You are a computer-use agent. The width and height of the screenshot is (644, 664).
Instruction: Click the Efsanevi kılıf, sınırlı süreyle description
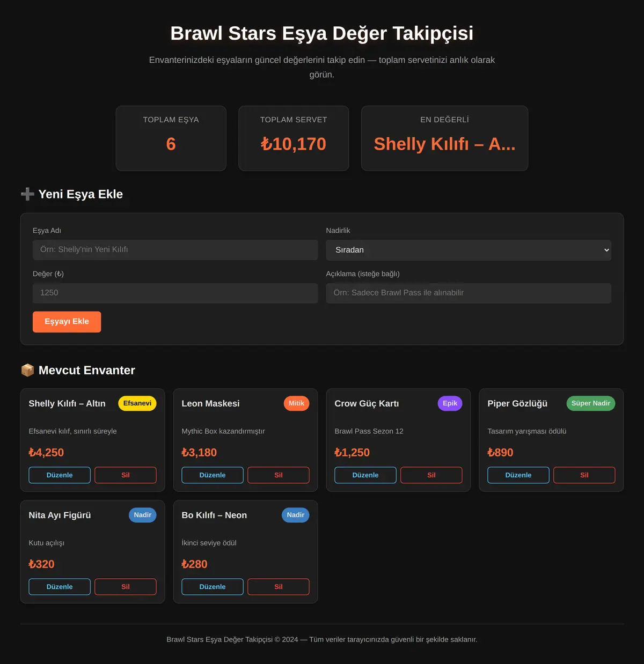coord(72,431)
